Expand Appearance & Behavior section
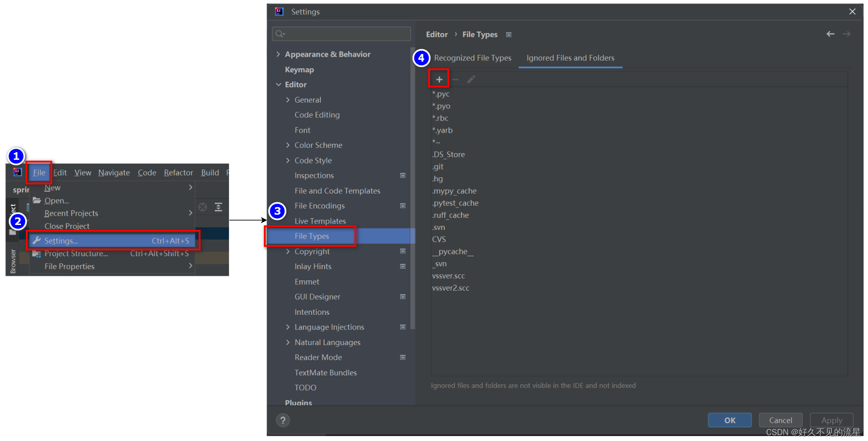The height and width of the screenshot is (441, 868). (x=278, y=54)
